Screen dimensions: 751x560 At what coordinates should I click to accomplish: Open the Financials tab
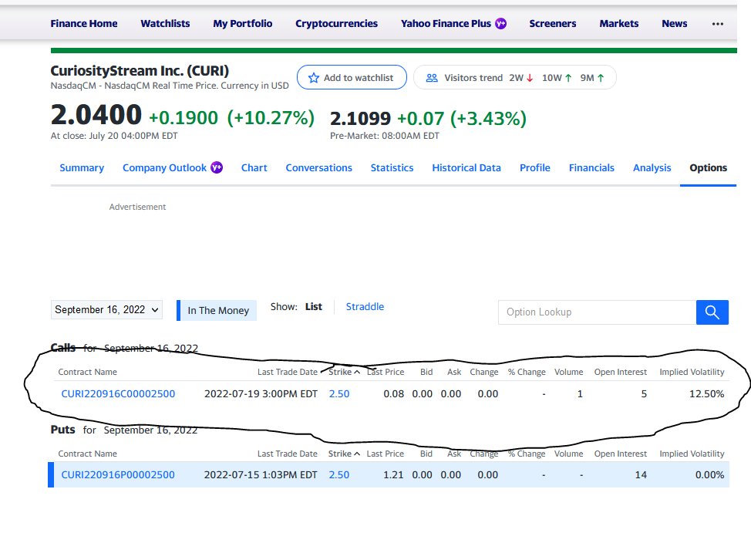(591, 167)
